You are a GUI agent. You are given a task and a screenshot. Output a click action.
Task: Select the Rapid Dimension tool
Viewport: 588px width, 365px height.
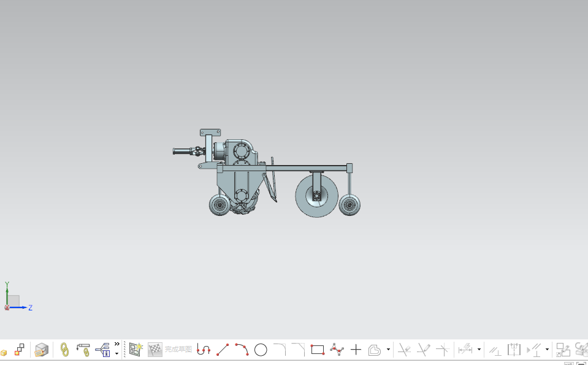pos(465,350)
